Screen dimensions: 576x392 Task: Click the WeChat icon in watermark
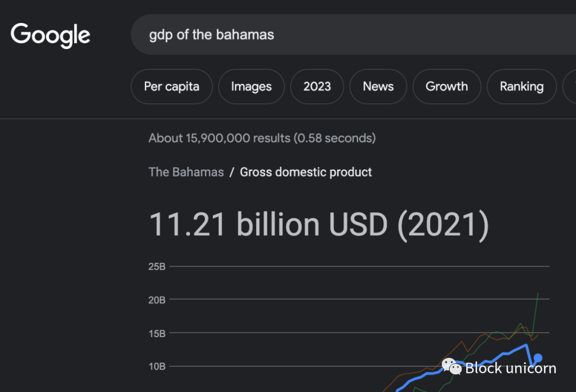452,366
